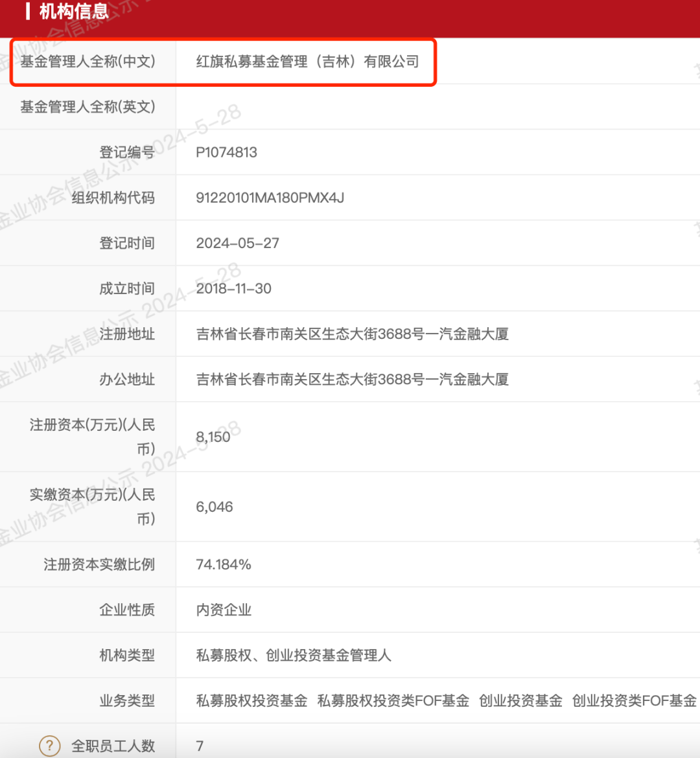The width and height of the screenshot is (700, 758).
Task: Select the 机构类型 value 私募股权、创业投资基金管理人
Action: (293, 655)
